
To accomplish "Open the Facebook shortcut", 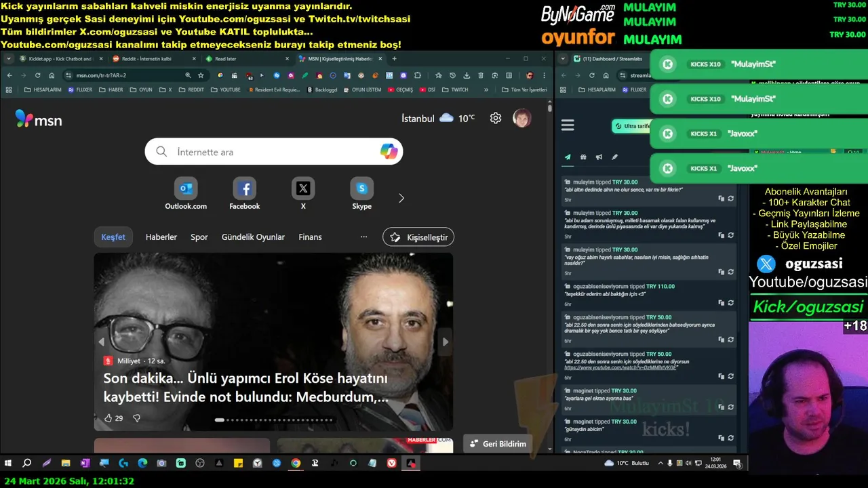I will [x=245, y=194].
